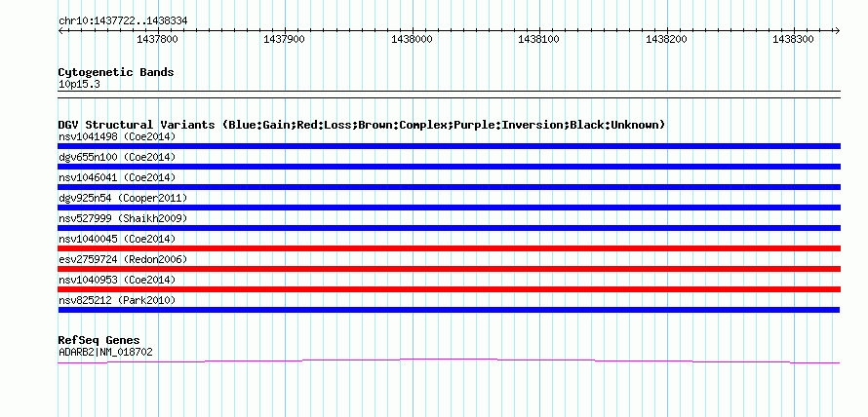This screenshot has height=417, width=868.
Task: Select the RefSeq Genes track title
Action: click(99, 341)
